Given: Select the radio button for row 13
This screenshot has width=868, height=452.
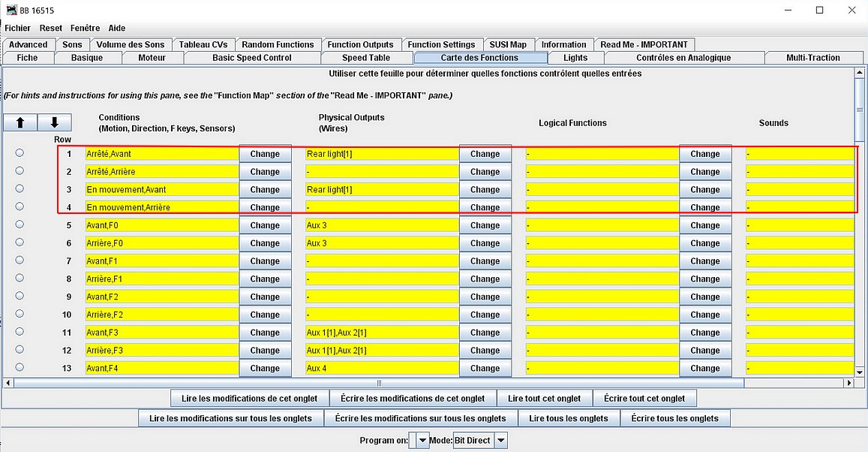Looking at the screenshot, I should point(20,367).
